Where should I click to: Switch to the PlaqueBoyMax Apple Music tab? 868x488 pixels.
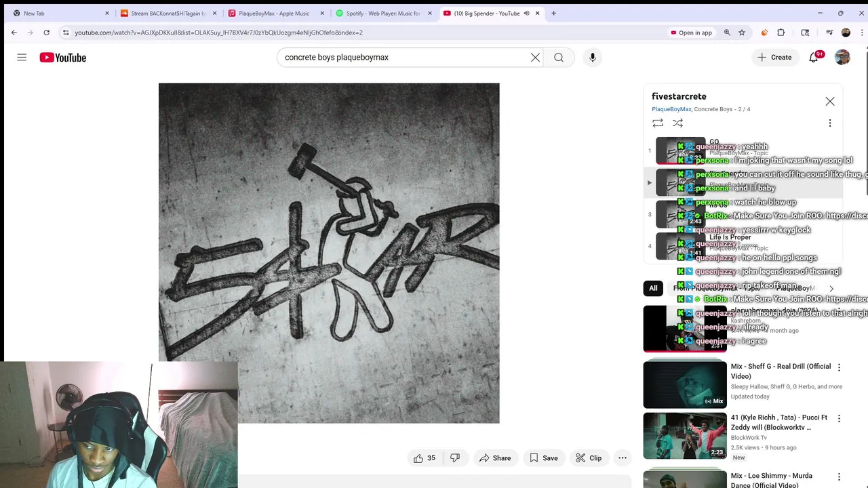tap(274, 13)
